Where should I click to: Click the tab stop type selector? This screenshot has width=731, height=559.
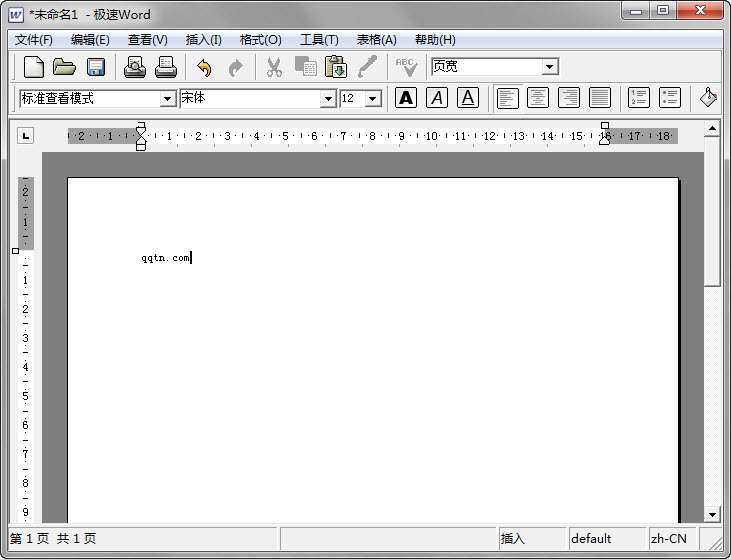coord(26,136)
